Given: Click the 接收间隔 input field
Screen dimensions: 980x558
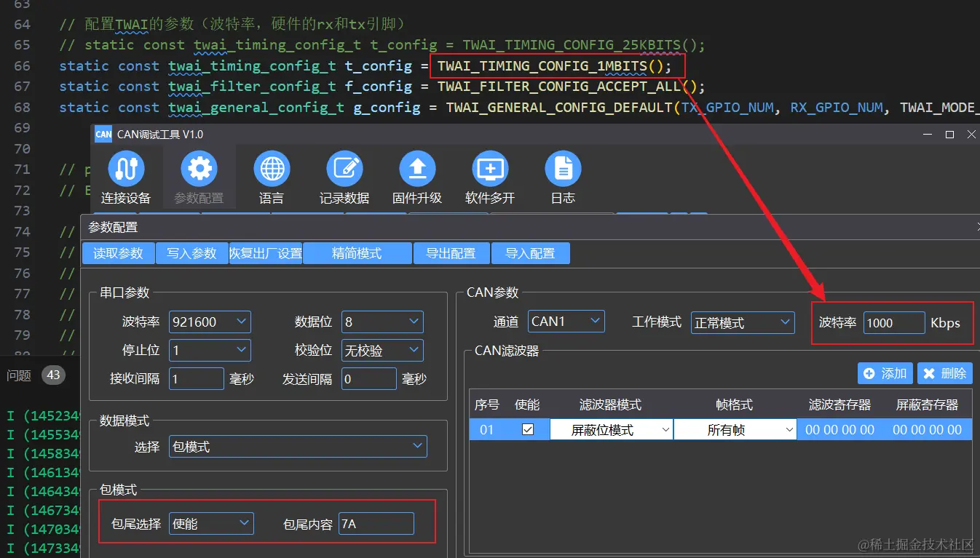Looking at the screenshot, I should click(x=197, y=378).
